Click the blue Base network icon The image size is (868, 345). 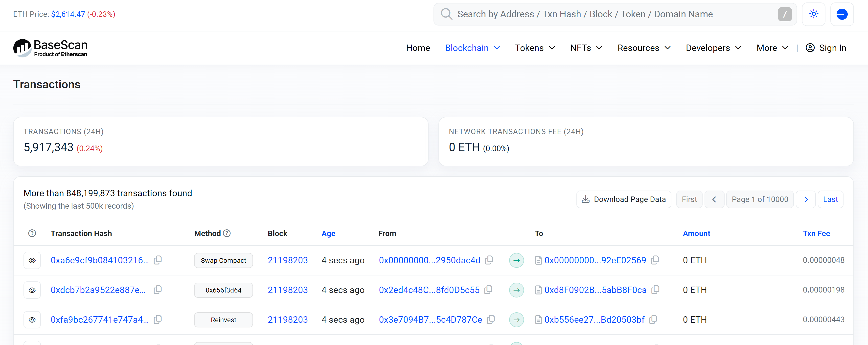click(x=842, y=14)
